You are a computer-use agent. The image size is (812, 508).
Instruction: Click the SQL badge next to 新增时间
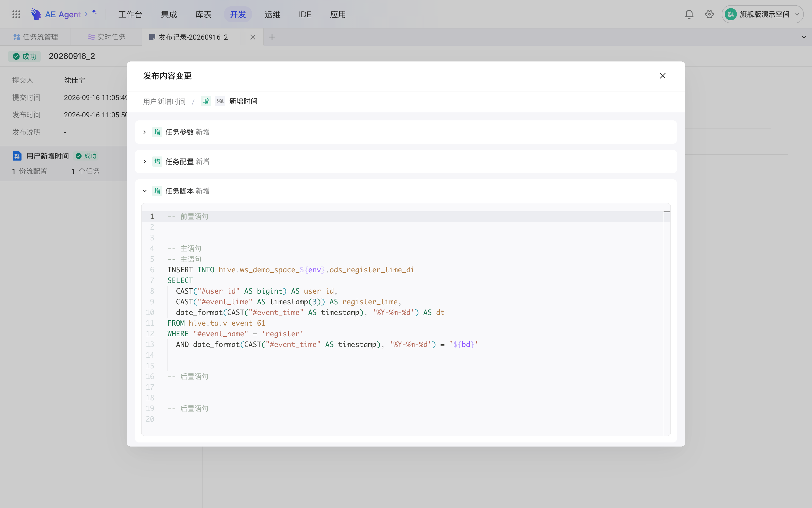(x=220, y=101)
